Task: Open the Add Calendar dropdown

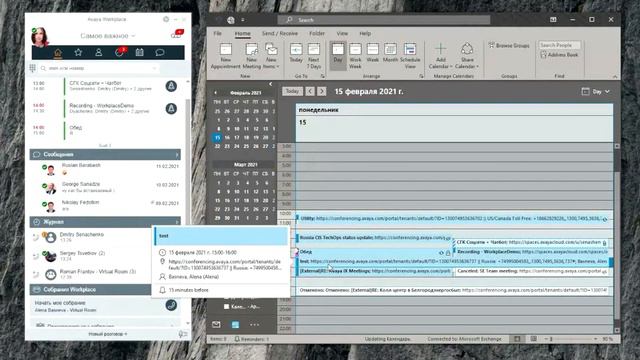Action: pyautogui.click(x=440, y=56)
